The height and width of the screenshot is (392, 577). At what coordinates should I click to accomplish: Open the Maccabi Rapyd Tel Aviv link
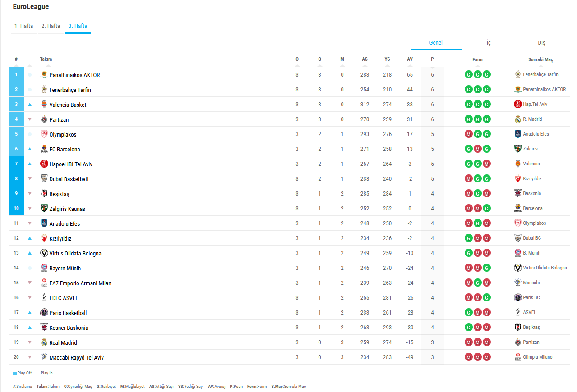(76, 358)
